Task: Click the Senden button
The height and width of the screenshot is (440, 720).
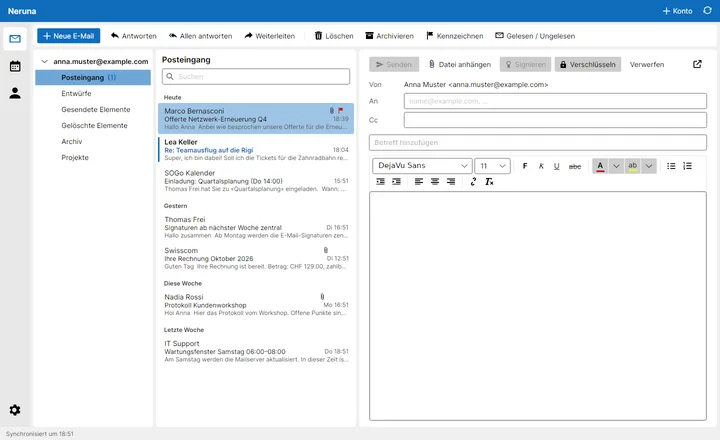Action: coord(394,64)
